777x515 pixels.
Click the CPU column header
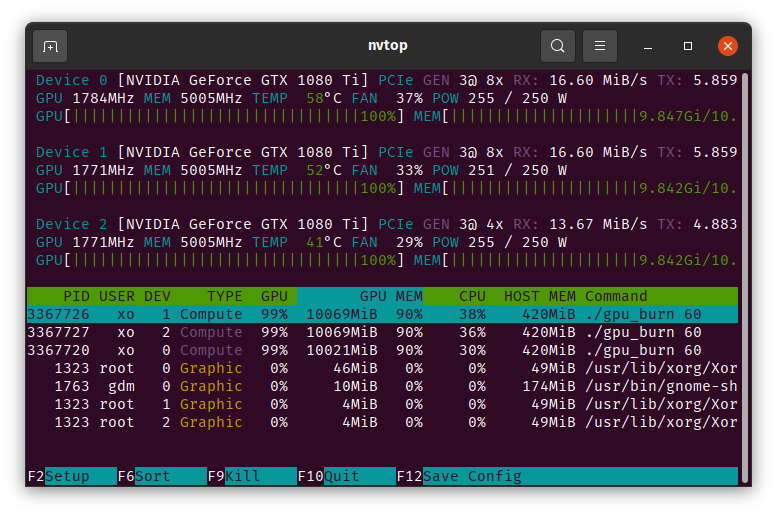(x=472, y=296)
